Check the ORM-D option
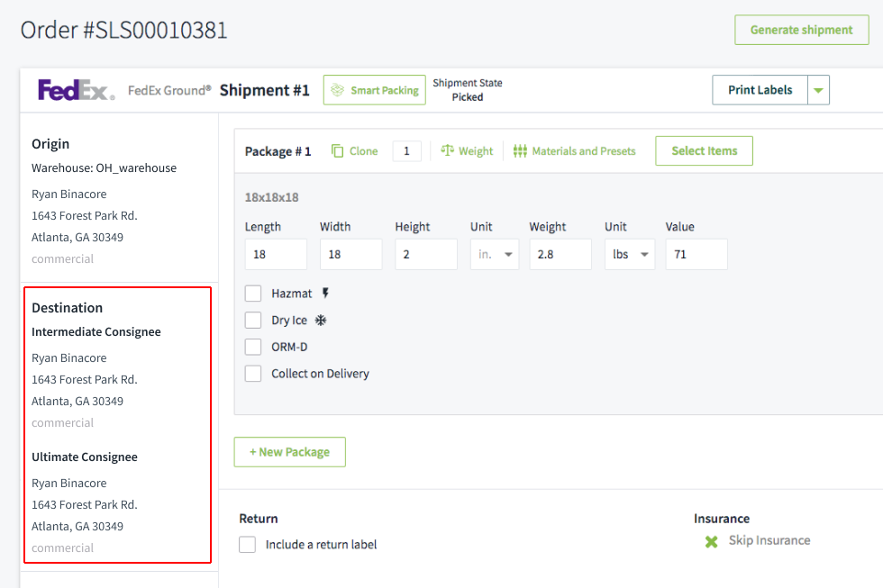883x588 pixels. pos(253,347)
